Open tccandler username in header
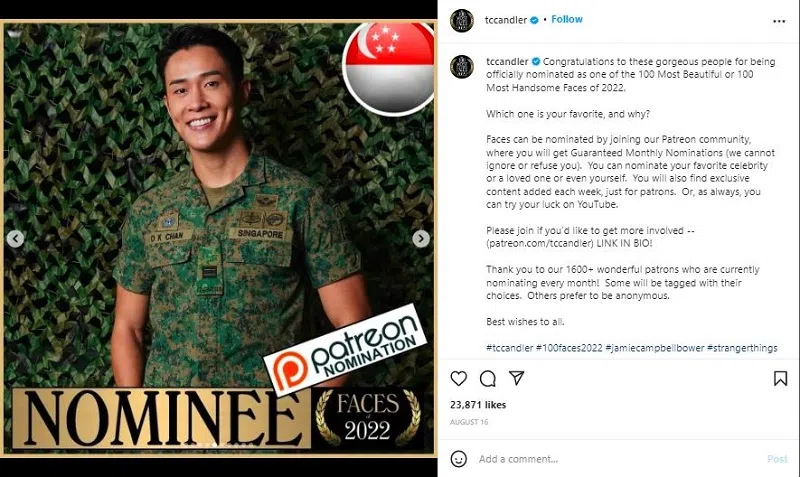Image resolution: width=800 pixels, height=477 pixels. pyautogui.click(x=506, y=20)
